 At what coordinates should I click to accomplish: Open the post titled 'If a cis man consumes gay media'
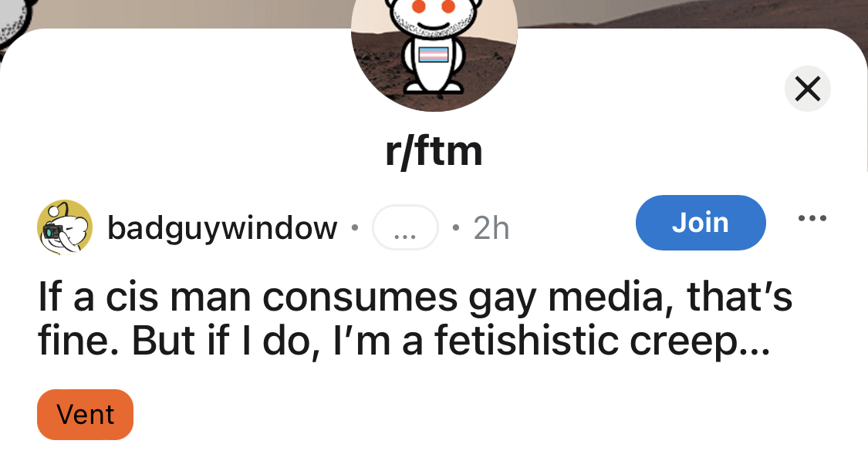415,318
